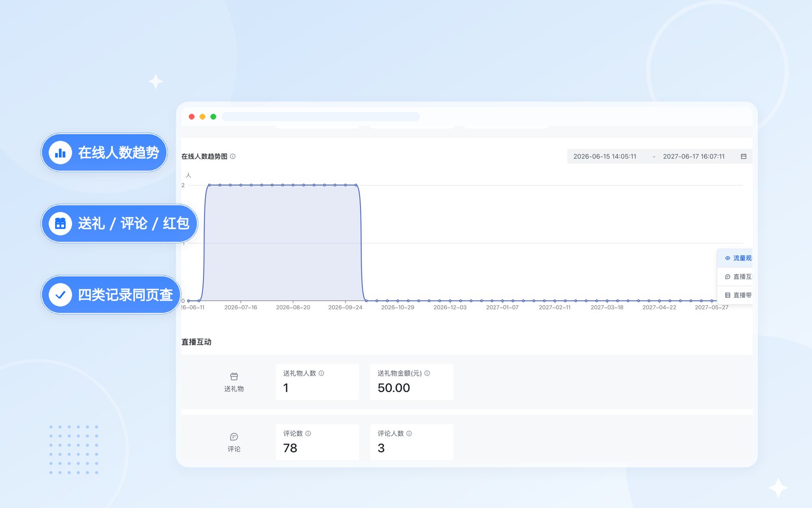Image resolution: width=812 pixels, height=508 pixels.
Task: Select the 流量观 side navigation item
Action: click(735, 258)
